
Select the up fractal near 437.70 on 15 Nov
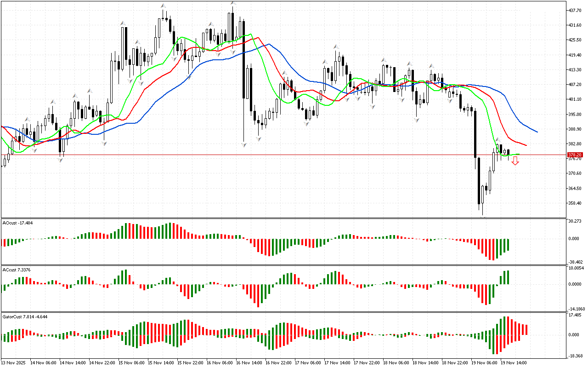tap(163, 6)
